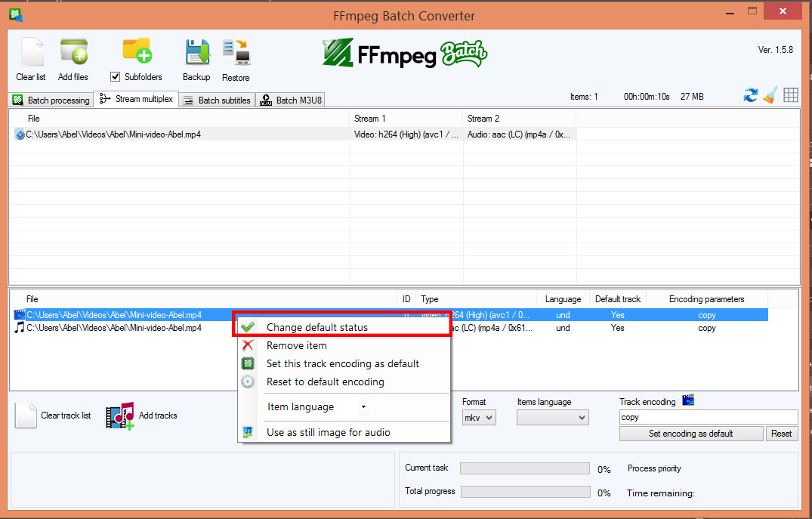Click the broom clean icon
The image size is (812, 519).
click(x=770, y=94)
